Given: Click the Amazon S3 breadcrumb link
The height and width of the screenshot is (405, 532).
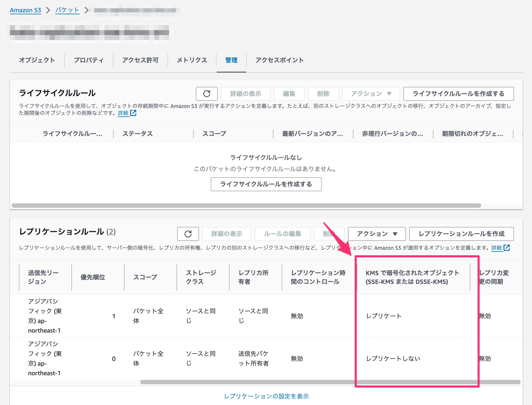Looking at the screenshot, I should point(25,10).
